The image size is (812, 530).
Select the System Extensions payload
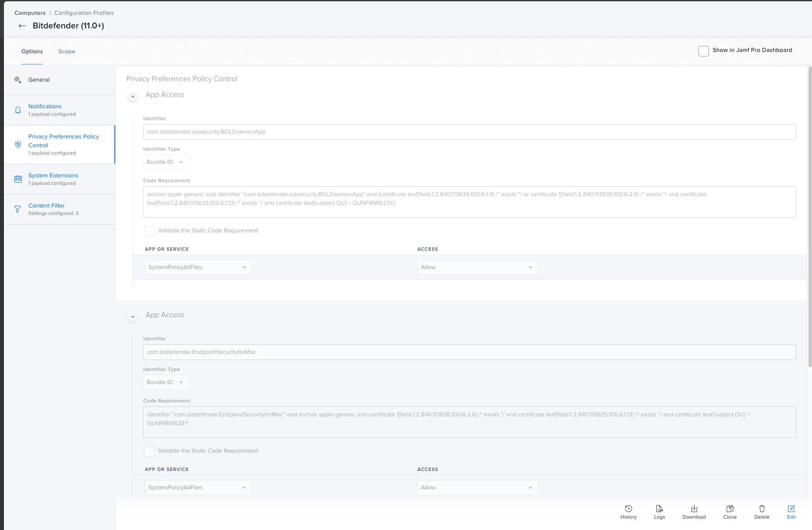(60, 179)
